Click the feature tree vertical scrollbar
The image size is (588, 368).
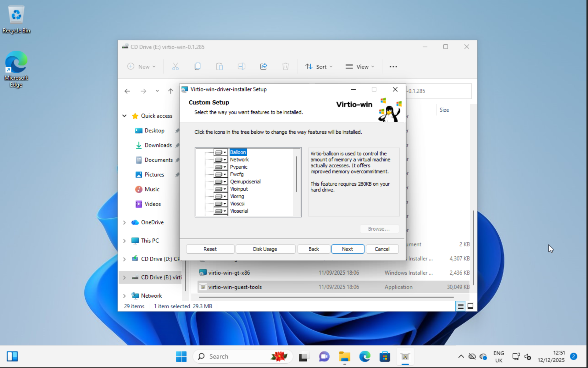(x=297, y=174)
